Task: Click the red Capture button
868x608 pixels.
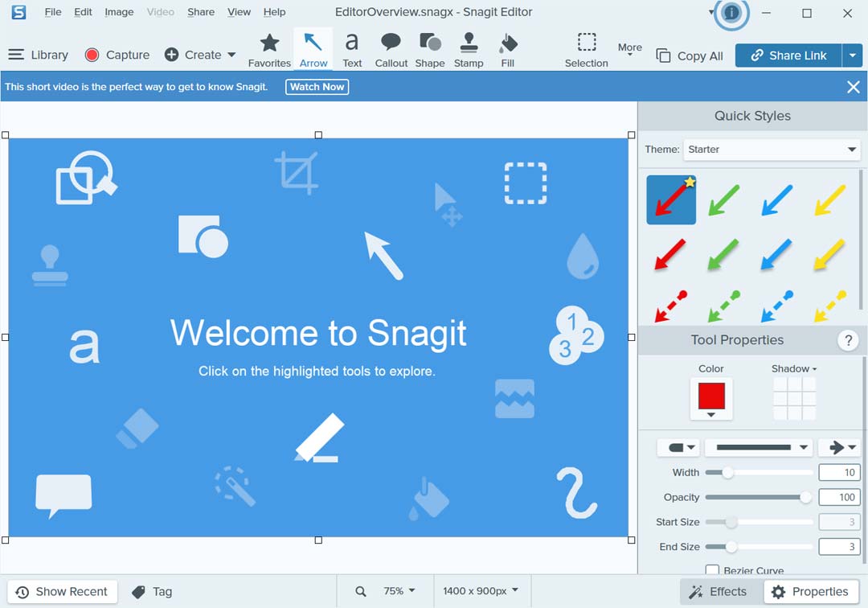Action: [117, 55]
